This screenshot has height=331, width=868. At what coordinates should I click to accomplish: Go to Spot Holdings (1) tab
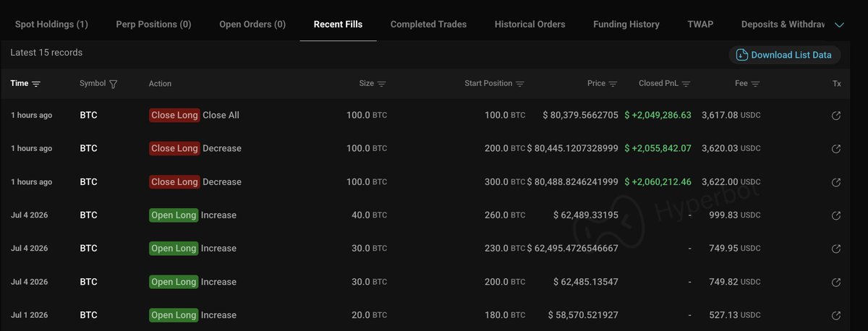tap(51, 24)
